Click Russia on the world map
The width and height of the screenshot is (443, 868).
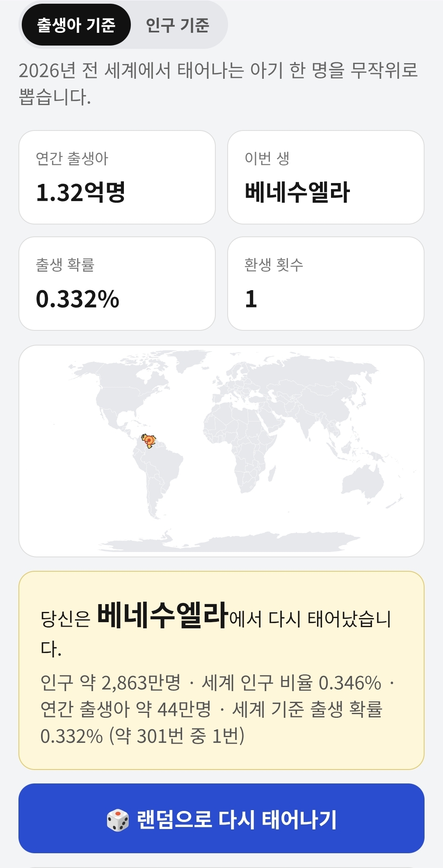(312, 376)
